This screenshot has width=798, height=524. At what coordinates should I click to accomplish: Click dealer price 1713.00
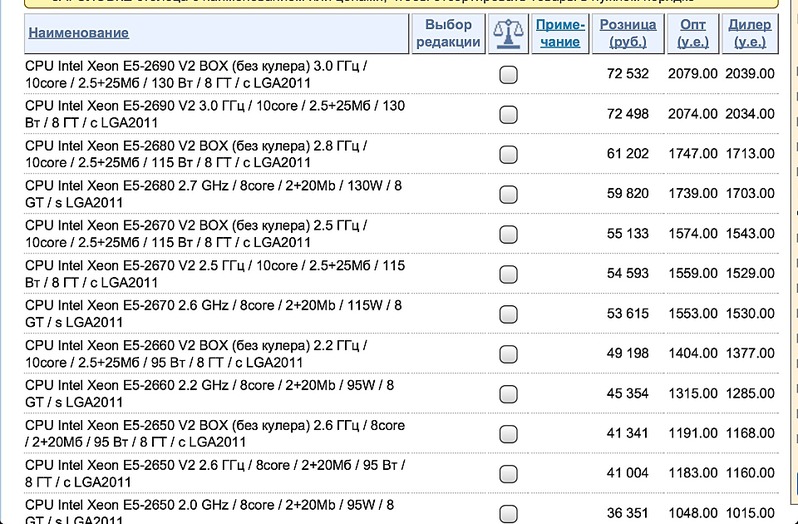point(750,154)
